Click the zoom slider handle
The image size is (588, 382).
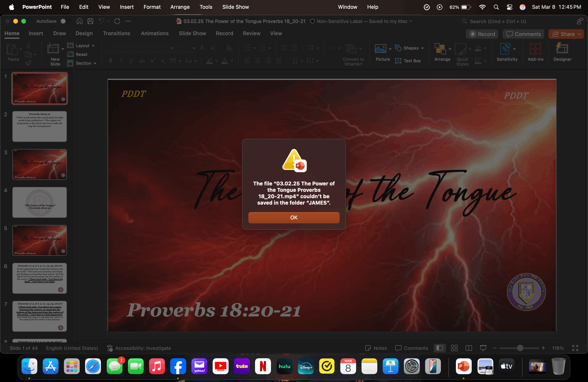(x=520, y=348)
